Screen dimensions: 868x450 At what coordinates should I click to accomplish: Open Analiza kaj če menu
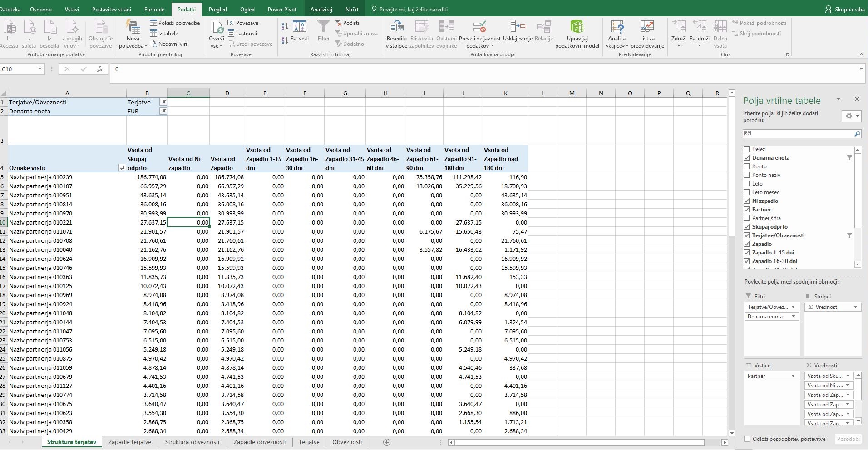click(x=616, y=34)
